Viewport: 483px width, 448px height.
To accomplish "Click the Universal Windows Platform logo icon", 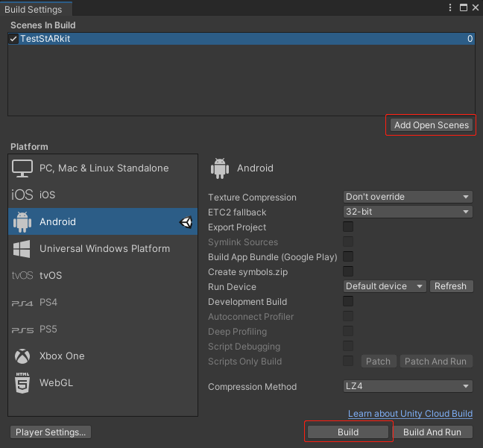I will 22,249.
